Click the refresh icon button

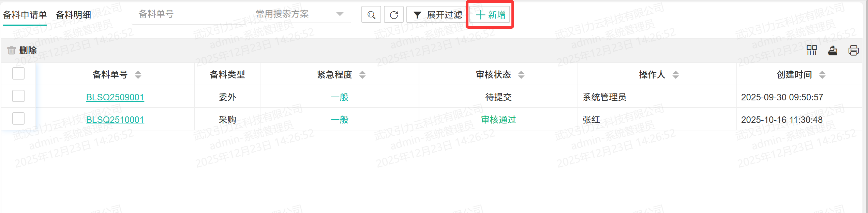pyautogui.click(x=394, y=15)
